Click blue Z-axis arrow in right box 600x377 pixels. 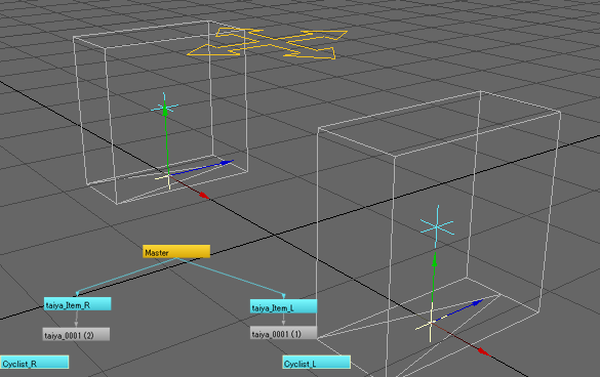point(477,303)
